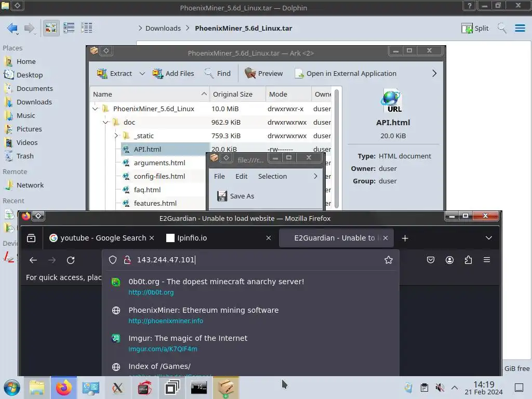Screen dimensions: 532x399
Task: Open Trash in Places panel
Action: coord(25,156)
